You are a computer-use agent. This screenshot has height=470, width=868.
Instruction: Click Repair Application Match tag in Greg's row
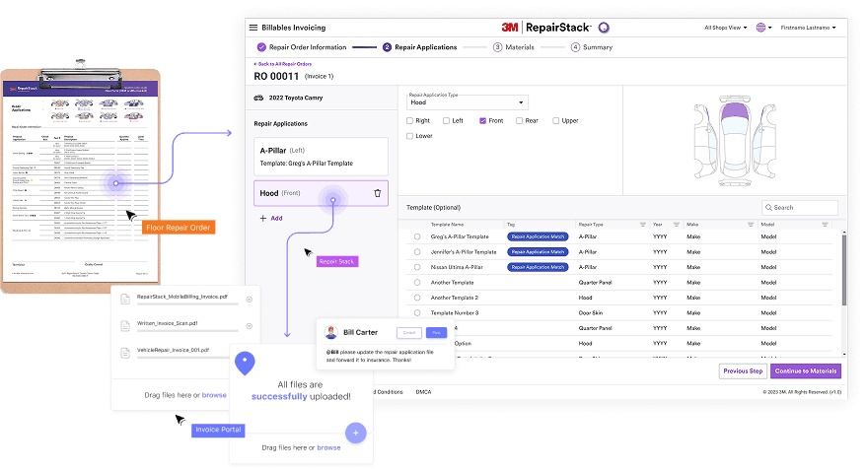click(538, 236)
